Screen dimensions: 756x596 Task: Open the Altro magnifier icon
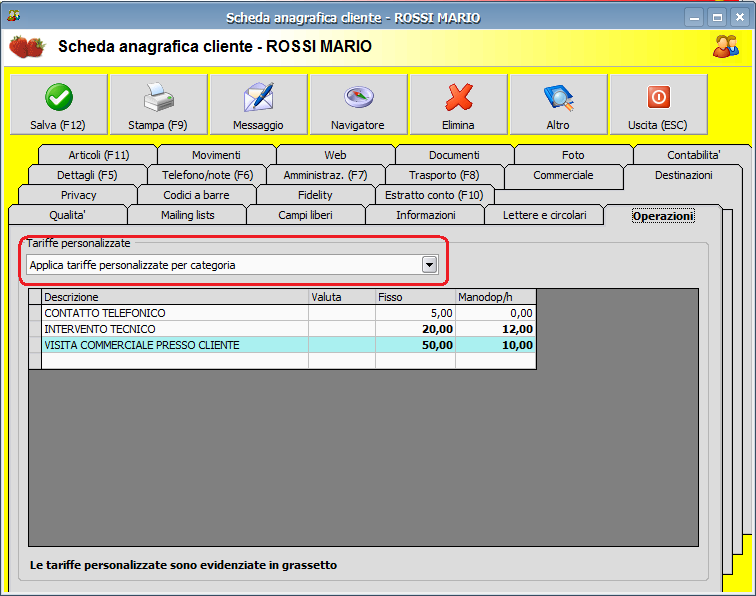[x=559, y=97]
